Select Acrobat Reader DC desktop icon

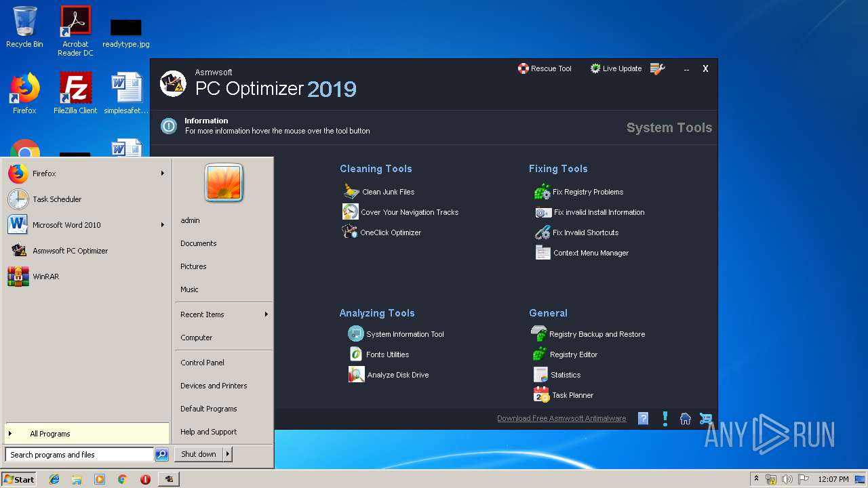tap(75, 31)
